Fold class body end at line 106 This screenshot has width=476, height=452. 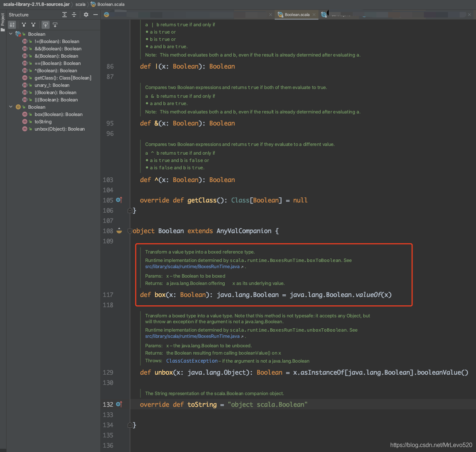click(130, 210)
